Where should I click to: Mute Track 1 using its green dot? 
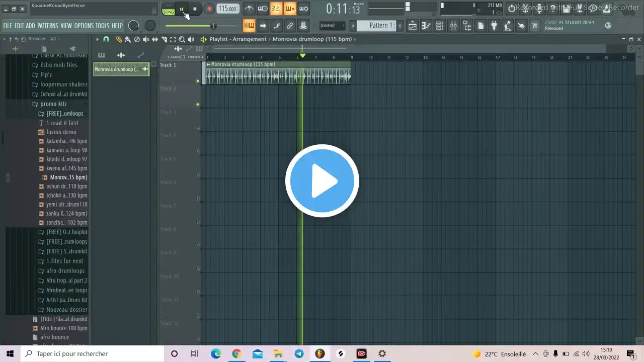pyautogui.click(x=198, y=81)
